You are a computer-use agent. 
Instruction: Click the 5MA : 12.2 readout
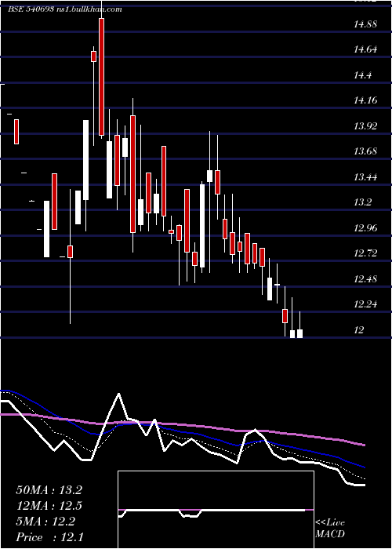pyautogui.click(x=45, y=522)
